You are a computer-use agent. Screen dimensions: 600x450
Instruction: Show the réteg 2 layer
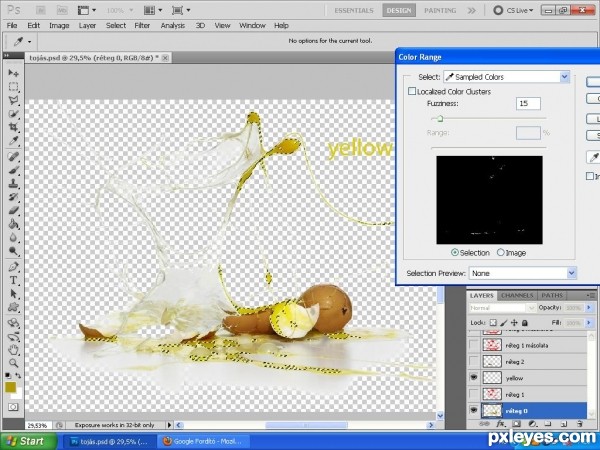point(474,361)
